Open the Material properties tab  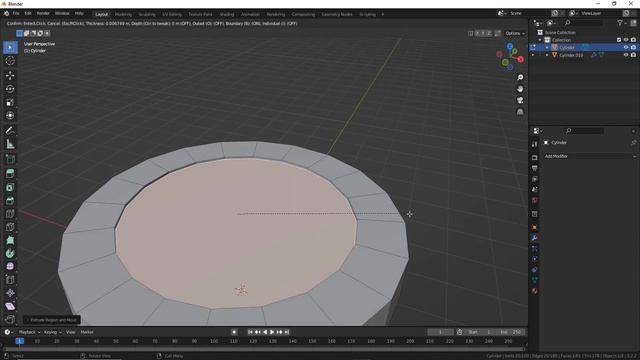[535, 291]
